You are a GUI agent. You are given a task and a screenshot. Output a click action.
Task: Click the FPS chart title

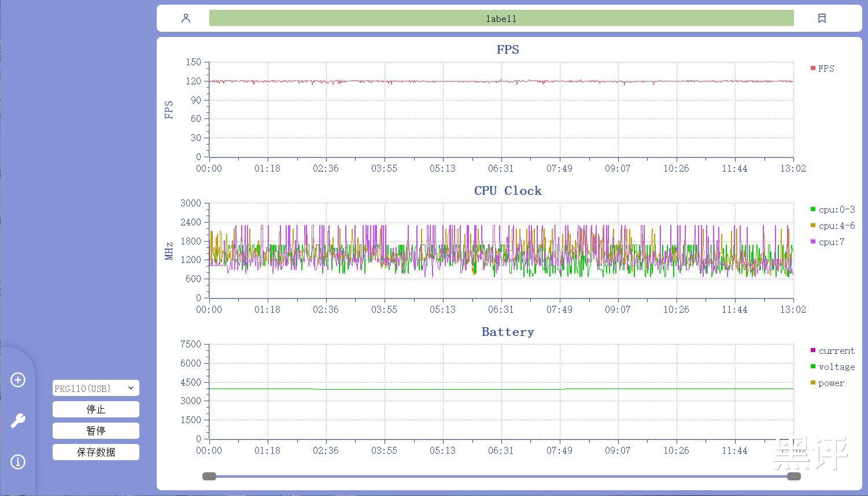coord(508,50)
